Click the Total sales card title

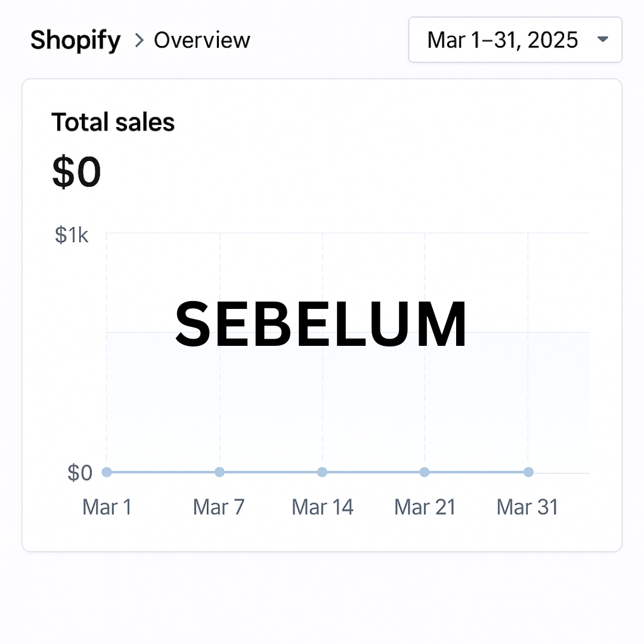pos(113,122)
